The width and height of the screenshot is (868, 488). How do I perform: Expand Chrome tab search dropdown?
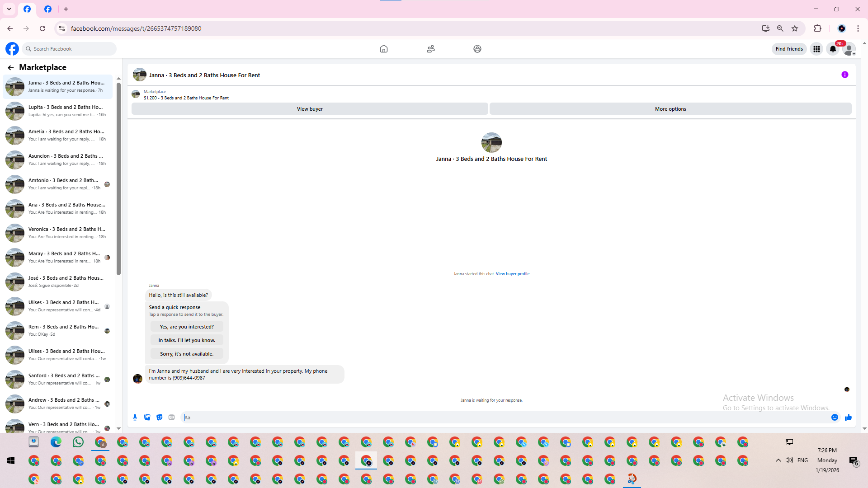coord(9,9)
